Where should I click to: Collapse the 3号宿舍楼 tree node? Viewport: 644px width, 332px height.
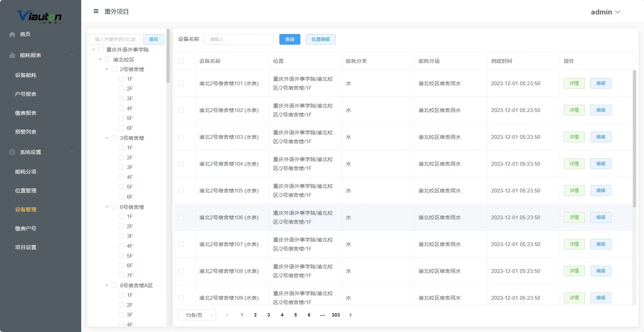coord(107,138)
